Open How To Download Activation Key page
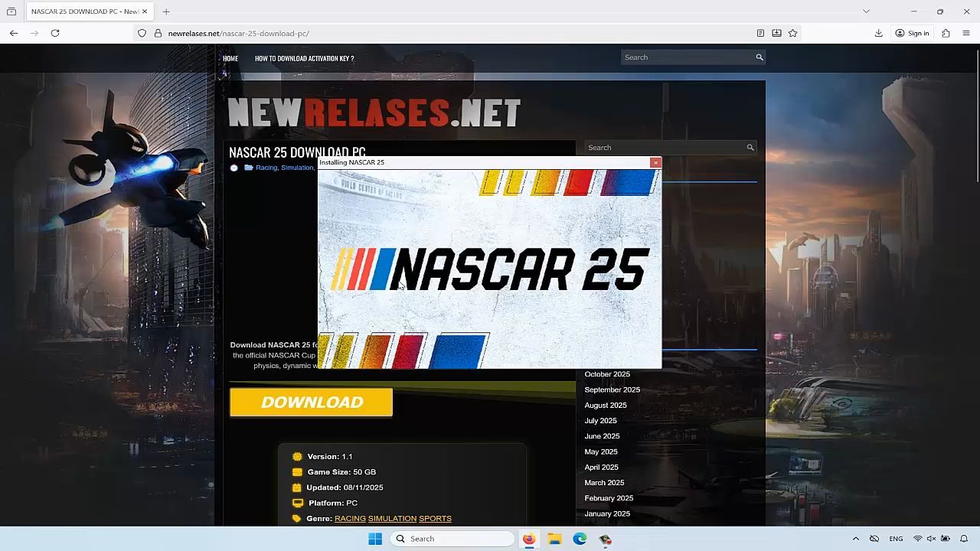This screenshot has height=551, width=980. pos(304,58)
